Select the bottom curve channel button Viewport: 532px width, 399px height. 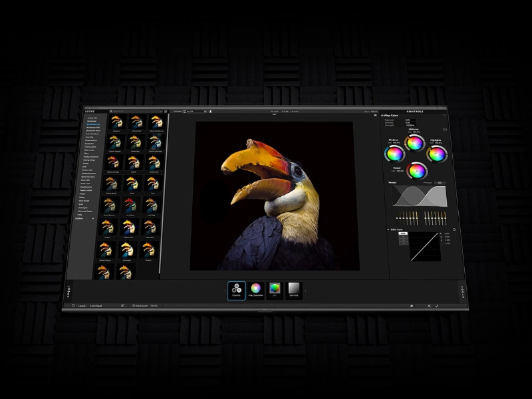click(x=403, y=243)
